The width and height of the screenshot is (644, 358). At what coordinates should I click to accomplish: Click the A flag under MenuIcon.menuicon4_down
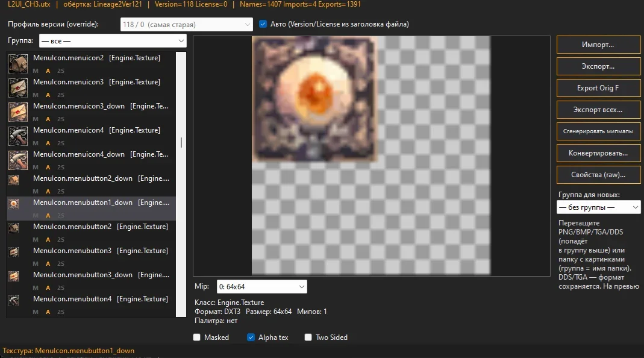pyautogui.click(x=48, y=168)
